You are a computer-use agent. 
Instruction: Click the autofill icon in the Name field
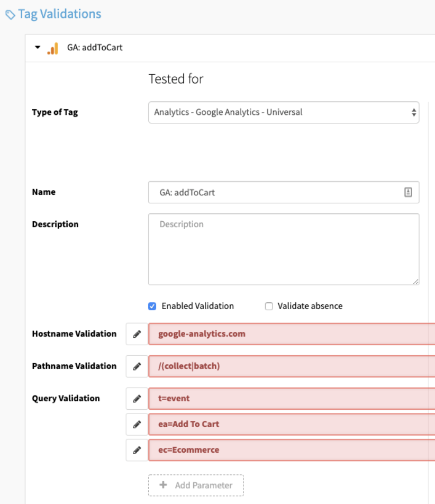point(408,193)
